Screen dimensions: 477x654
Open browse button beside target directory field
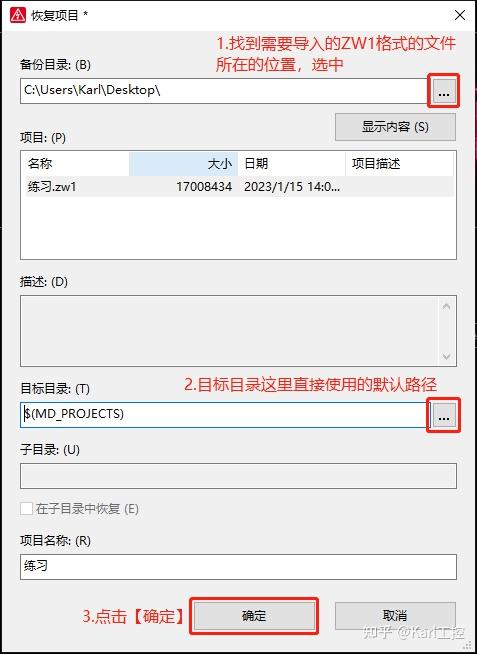(x=444, y=416)
